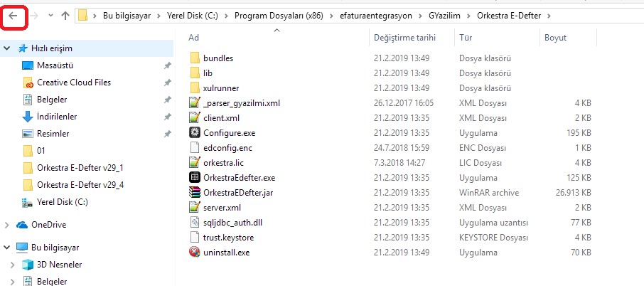Expand the OneDrive tree node
This screenshot has height=286, width=644.
pyautogui.click(x=6, y=225)
